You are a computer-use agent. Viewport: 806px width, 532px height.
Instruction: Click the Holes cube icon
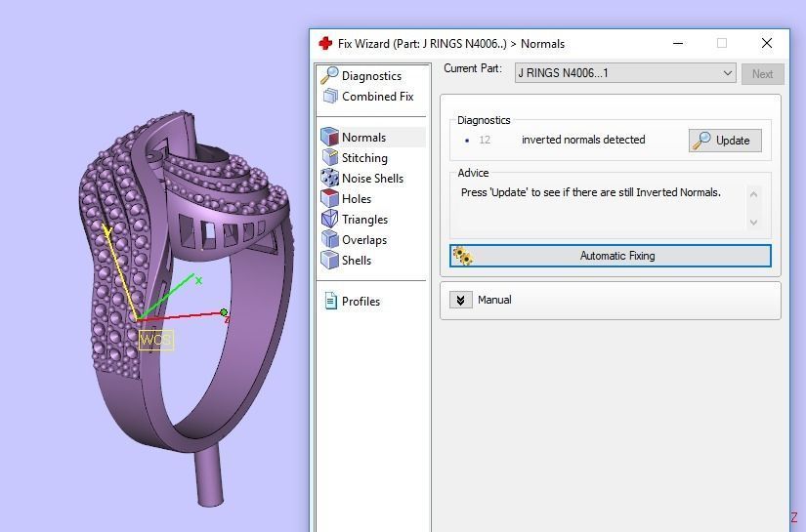pyautogui.click(x=329, y=198)
